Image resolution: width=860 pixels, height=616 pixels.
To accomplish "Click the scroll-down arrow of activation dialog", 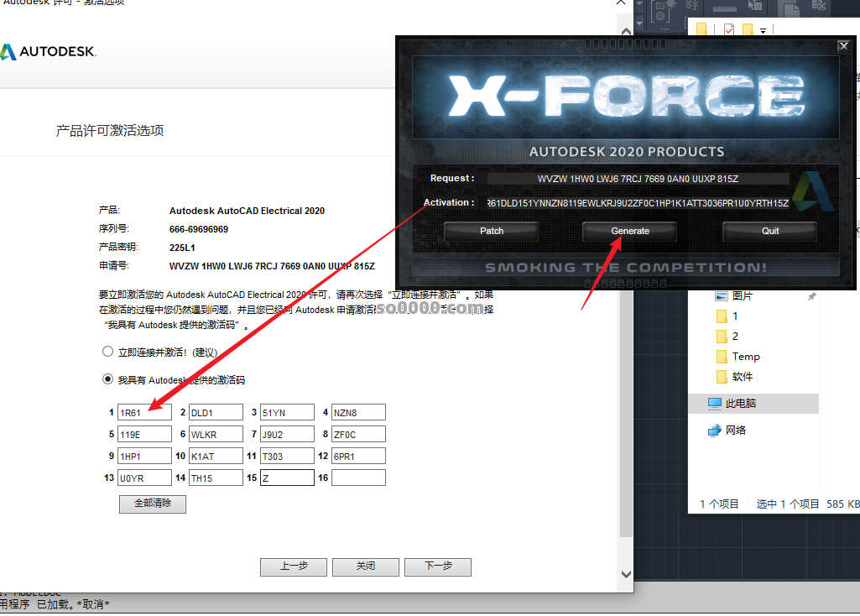I will [626, 574].
